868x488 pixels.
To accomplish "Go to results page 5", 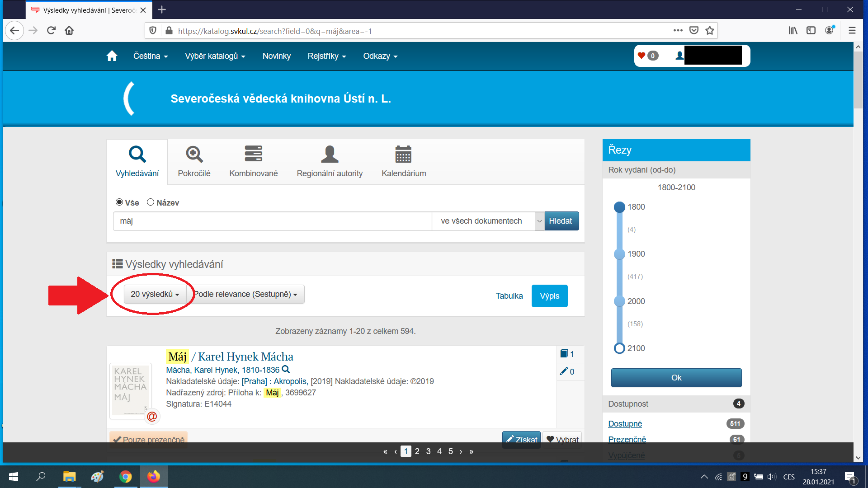I will (x=450, y=451).
